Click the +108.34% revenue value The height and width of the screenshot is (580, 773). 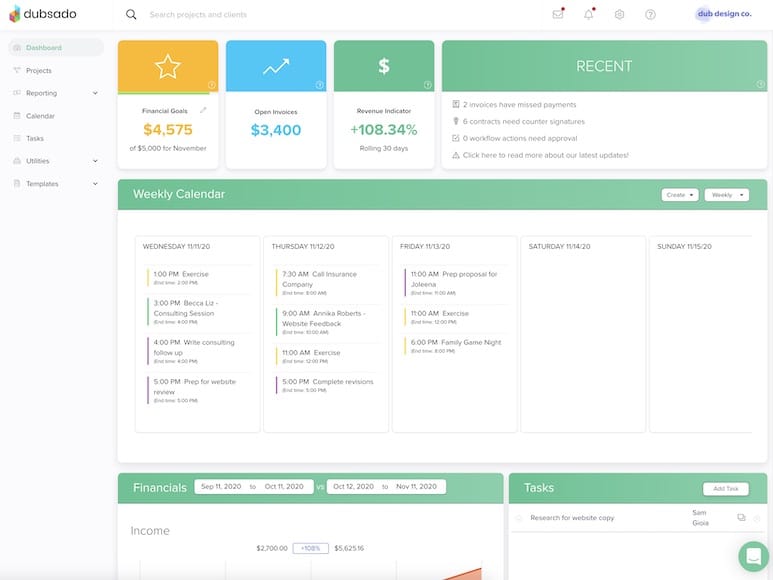click(384, 130)
